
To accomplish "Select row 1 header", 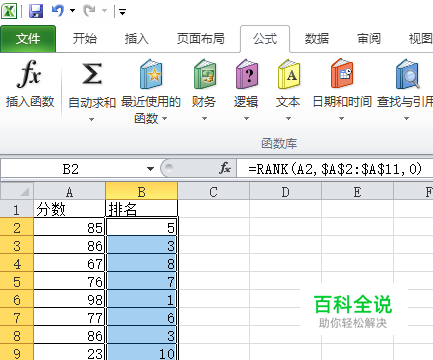I will (17, 209).
